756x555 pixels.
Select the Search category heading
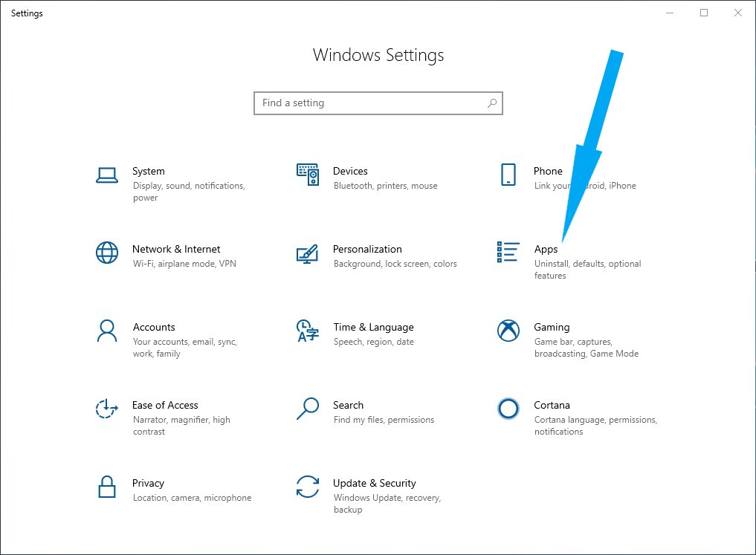coord(348,405)
